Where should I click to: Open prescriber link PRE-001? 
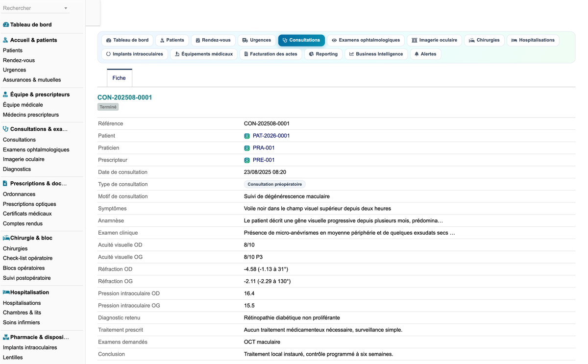pyautogui.click(x=264, y=160)
